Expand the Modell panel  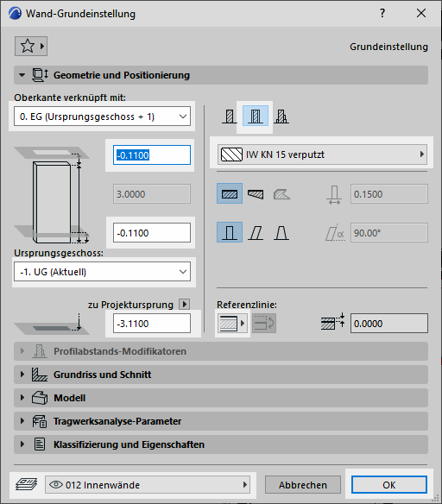pyautogui.click(x=221, y=398)
